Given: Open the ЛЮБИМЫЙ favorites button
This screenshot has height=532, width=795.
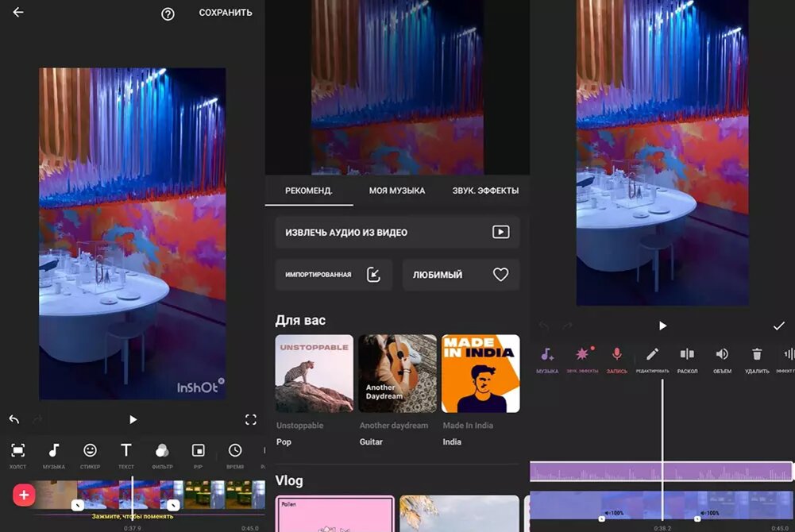Looking at the screenshot, I should [461, 275].
